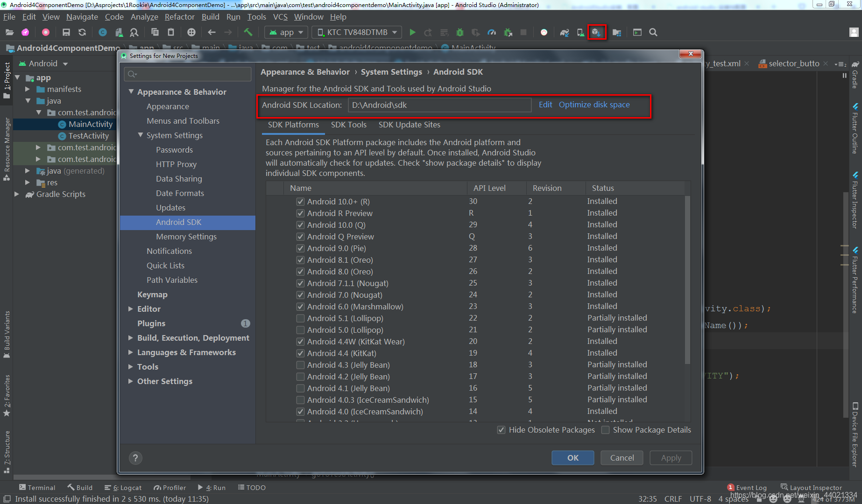
Task: Open the TODO tool window
Action: (252, 487)
